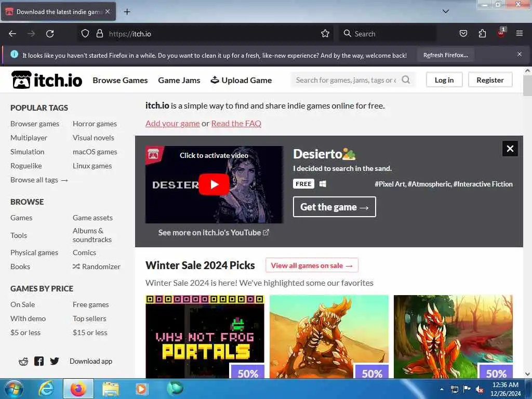
Task: Close the Desierto featured banner
Action: 510,149
